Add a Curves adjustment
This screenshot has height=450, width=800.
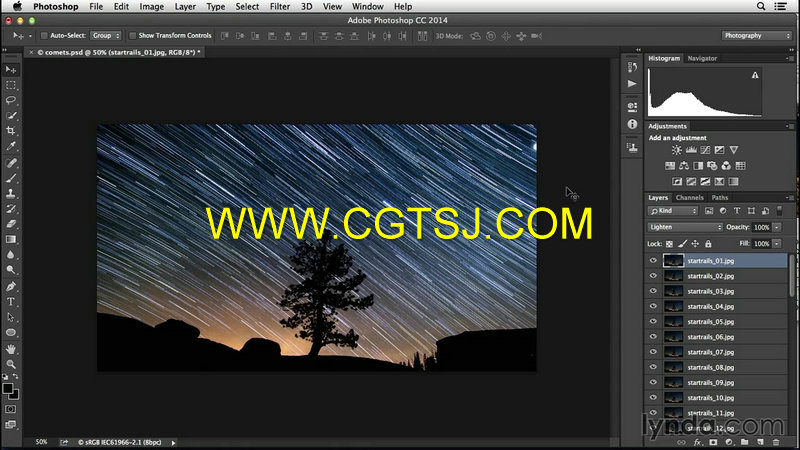705,150
